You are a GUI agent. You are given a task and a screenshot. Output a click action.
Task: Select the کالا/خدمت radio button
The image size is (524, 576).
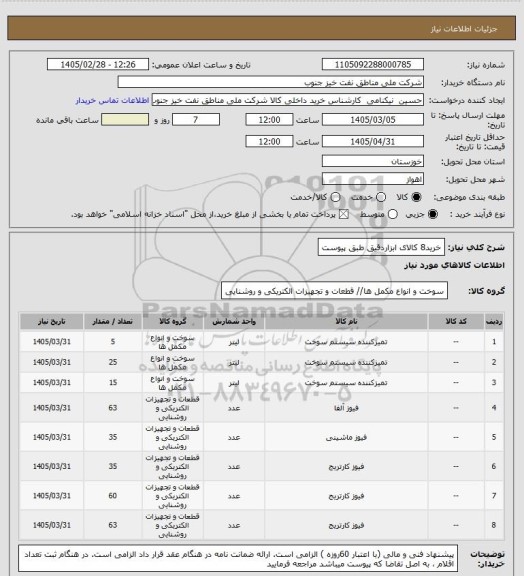335,197
